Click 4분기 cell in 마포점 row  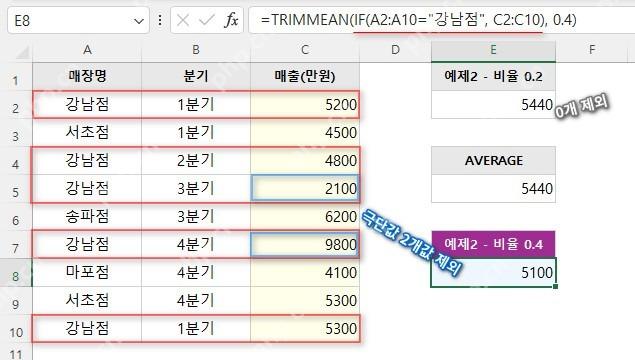coord(196,272)
